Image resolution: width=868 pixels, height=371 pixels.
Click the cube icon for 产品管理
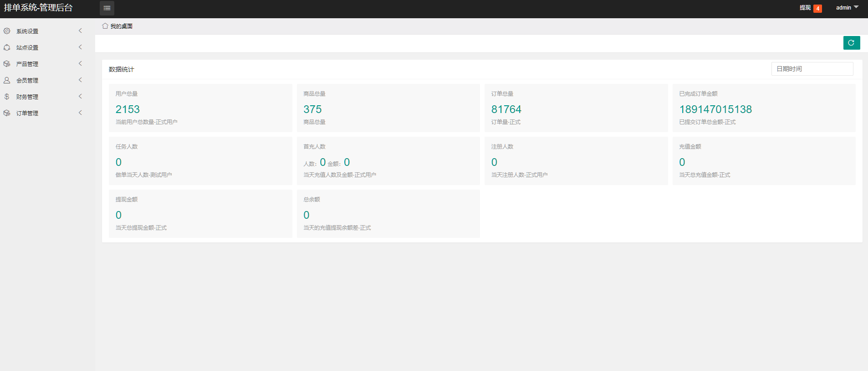pyautogui.click(x=7, y=64)
